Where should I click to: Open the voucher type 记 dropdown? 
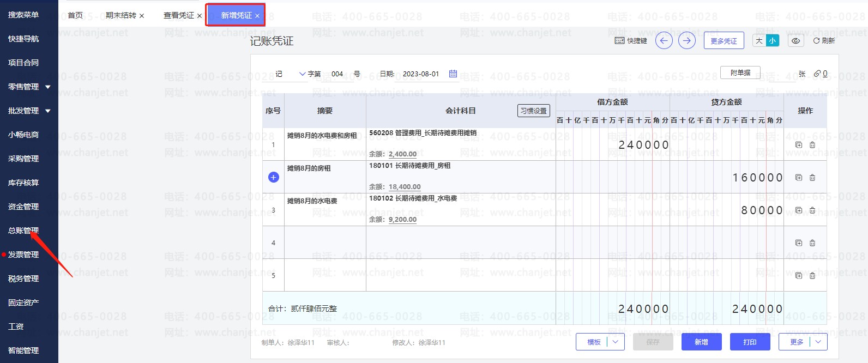click(302, 74)
